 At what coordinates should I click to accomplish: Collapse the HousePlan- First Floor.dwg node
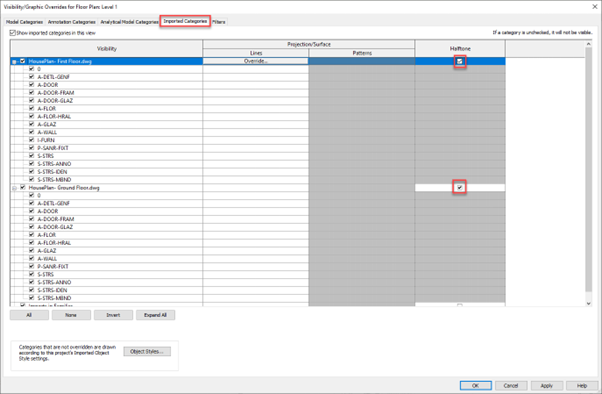click(14, 61)
